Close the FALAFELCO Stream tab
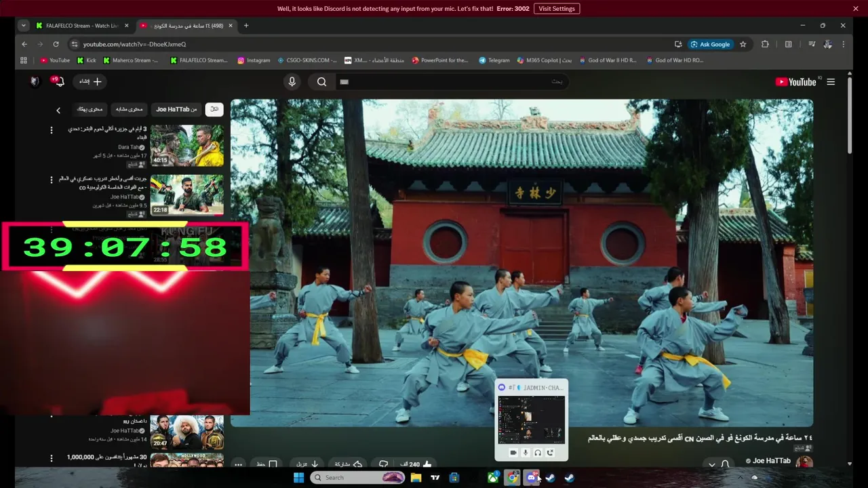The height and width of the screenshot is (488, 868). coord(126,26)
